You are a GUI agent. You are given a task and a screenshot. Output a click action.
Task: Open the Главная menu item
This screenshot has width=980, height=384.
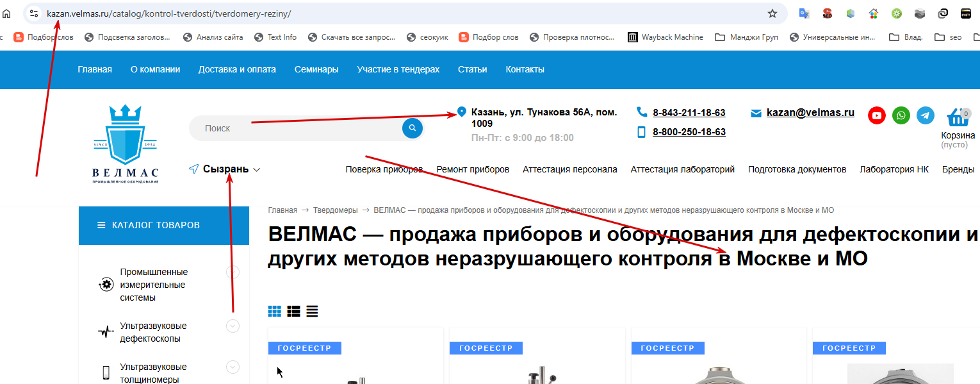[95, 69]
